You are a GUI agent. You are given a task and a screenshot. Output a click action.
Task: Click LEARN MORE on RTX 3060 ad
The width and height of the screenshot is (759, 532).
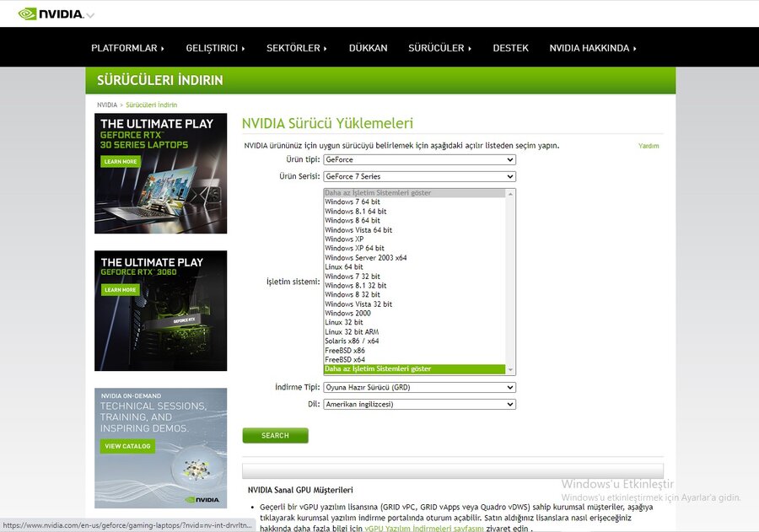pyautogui.click(x=121, y=290)
